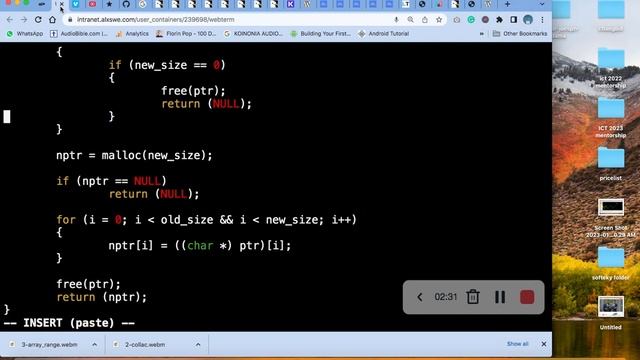Open the Analytics bookmark
640x360 pixels.
[132, 33]
